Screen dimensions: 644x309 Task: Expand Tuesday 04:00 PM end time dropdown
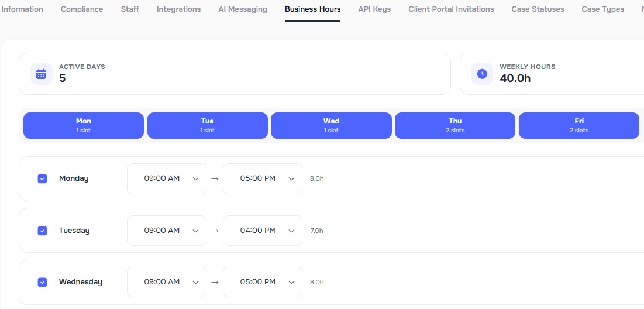pos(263,231)
